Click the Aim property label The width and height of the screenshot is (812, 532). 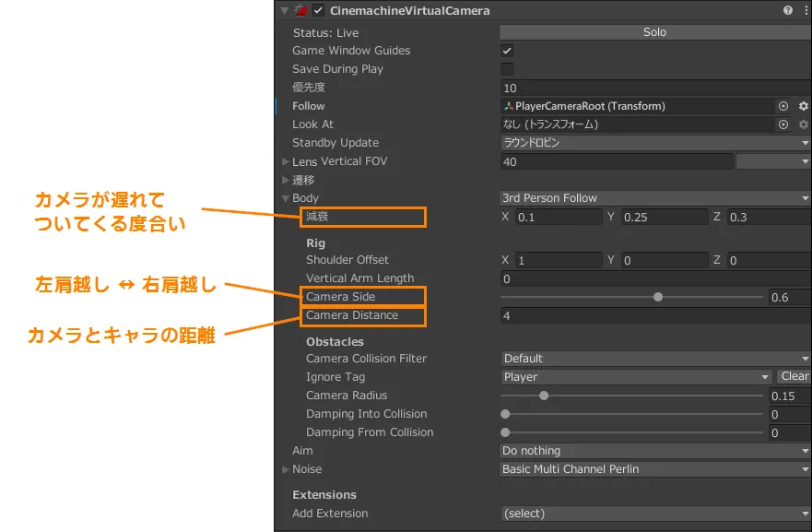(302, 451)
